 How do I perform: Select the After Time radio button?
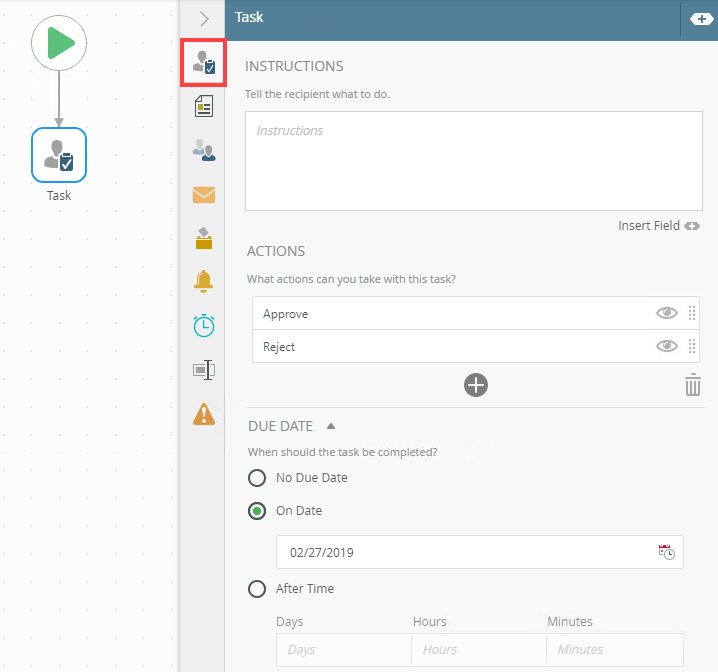(x=257, y=589)
